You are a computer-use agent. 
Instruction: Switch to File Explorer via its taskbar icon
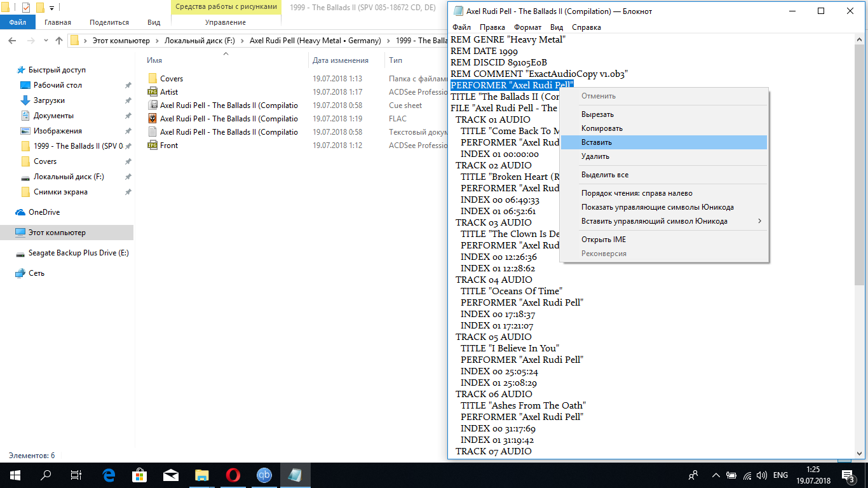201,475
